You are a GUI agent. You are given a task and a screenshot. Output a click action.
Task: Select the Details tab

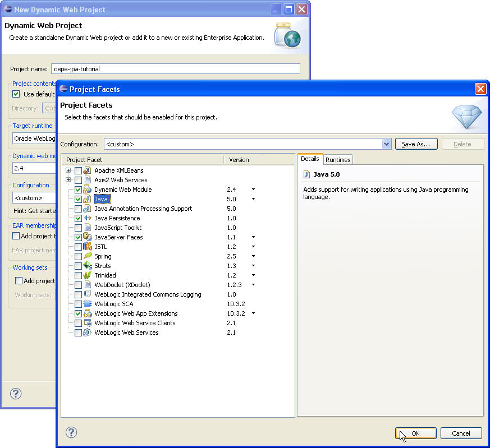point(310,159)
